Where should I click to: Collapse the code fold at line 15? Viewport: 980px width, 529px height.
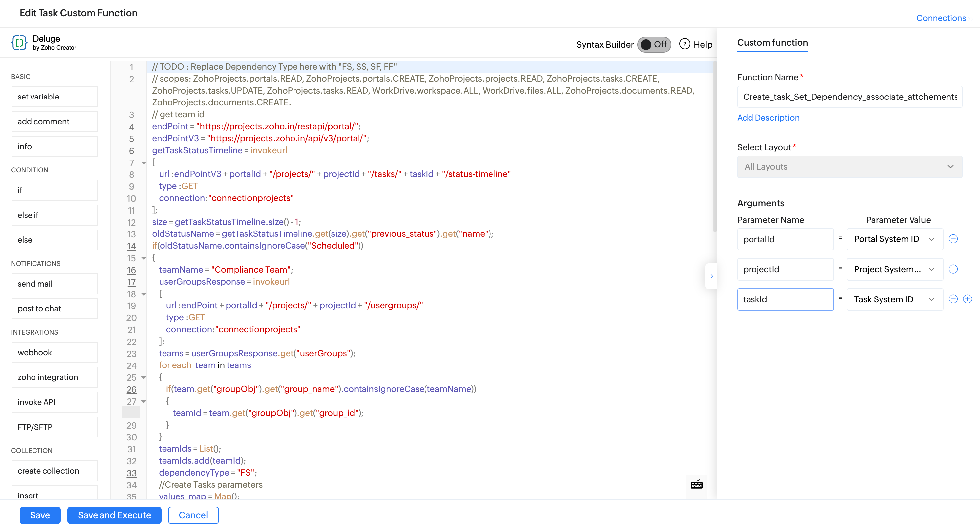143,258
